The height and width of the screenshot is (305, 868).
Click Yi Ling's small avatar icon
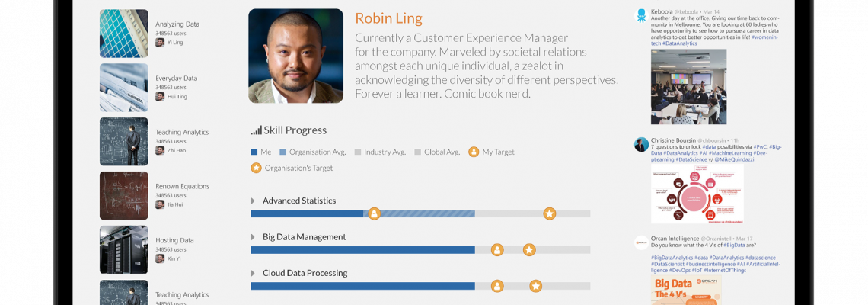pos(160,42)
